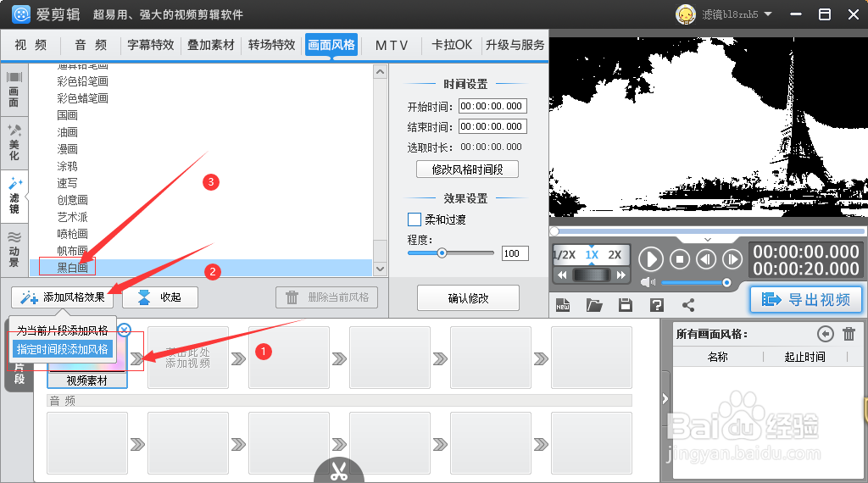Click the user avatar icon
The image size is (868, 483).
tap(686, 14)
